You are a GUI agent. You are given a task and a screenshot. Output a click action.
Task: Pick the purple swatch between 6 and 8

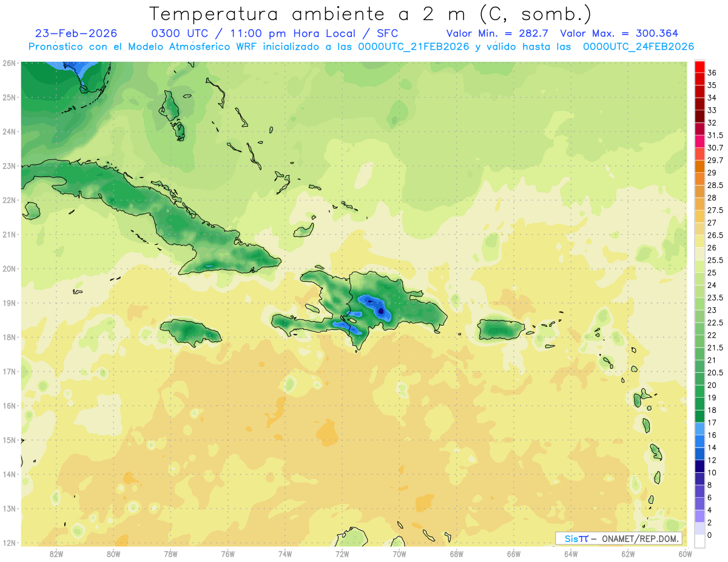699,490
